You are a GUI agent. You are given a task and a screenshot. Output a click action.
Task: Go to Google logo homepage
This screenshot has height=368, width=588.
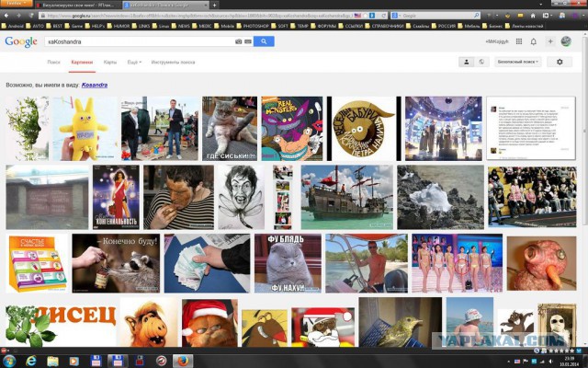(x=21, y=41)
